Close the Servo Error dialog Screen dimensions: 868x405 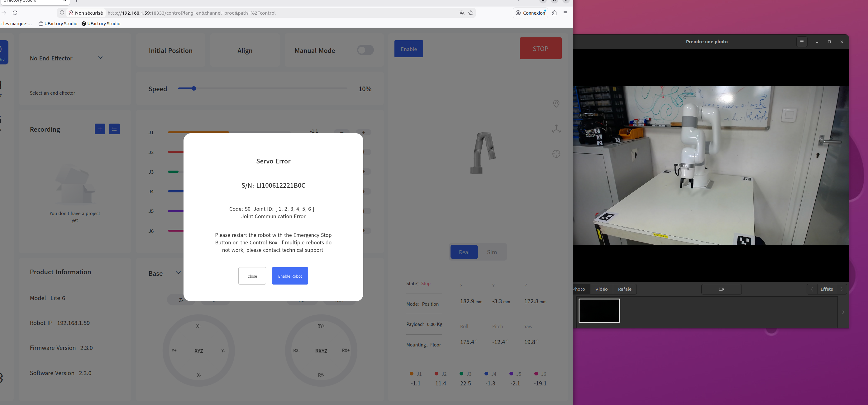(252, 276)
